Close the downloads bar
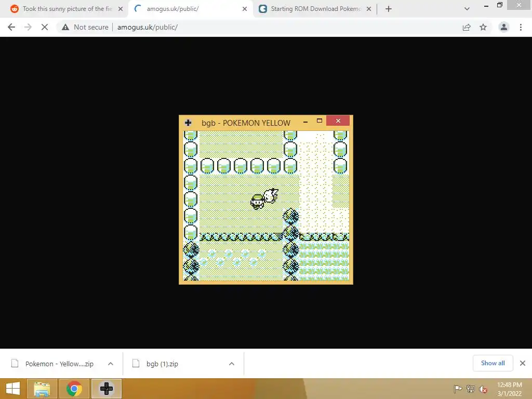532x399 pixels. [x=523, y=363]
